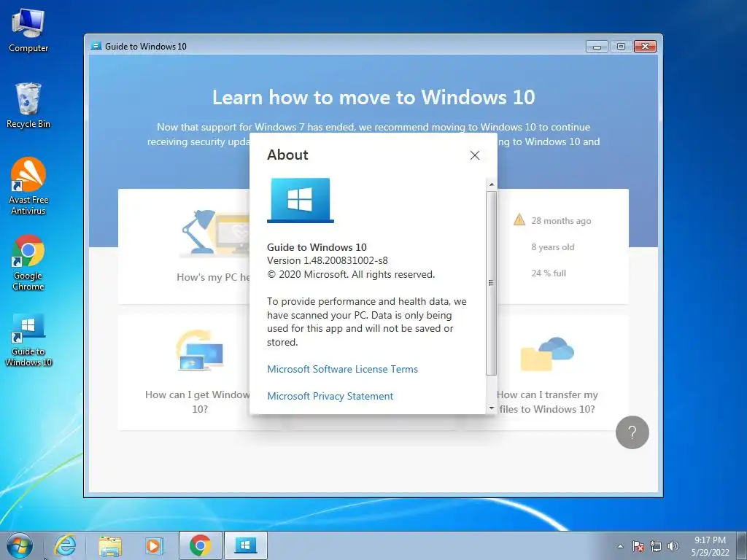Viewport: 747px width, 560px height.
Task: Open the How can I get Windows 10 card
Action: [184, 373]
